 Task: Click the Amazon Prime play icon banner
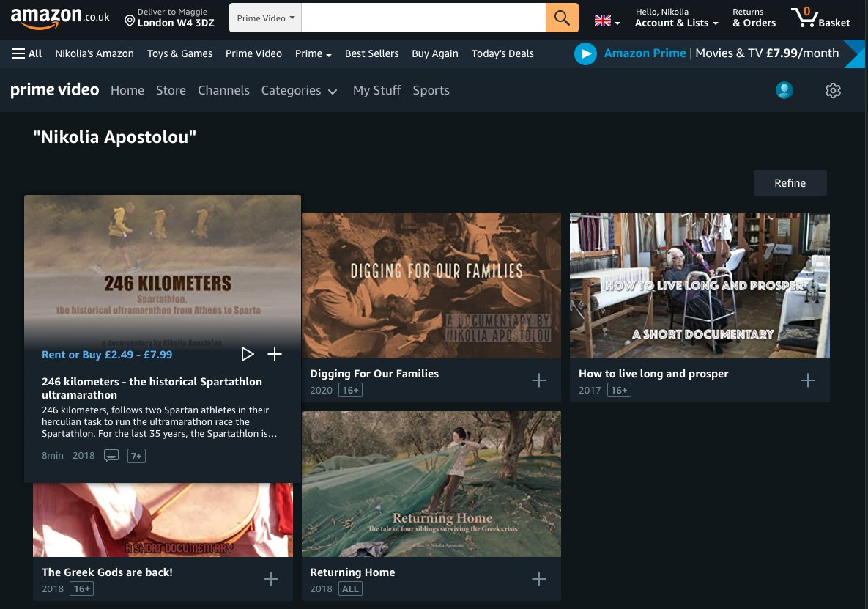coord(585,53)
